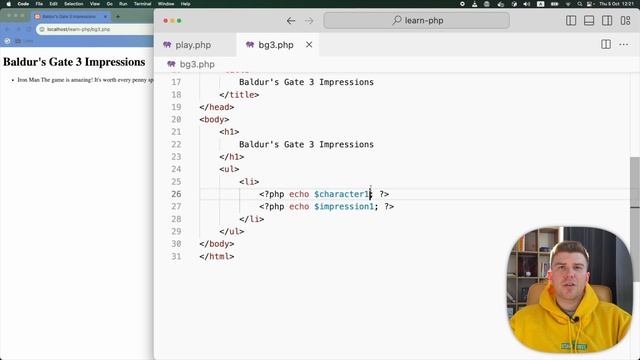Go forward in VS Code navigation history
Image resolution: width=640 pixels, height=360 pixels.
[x=309, y=20]
